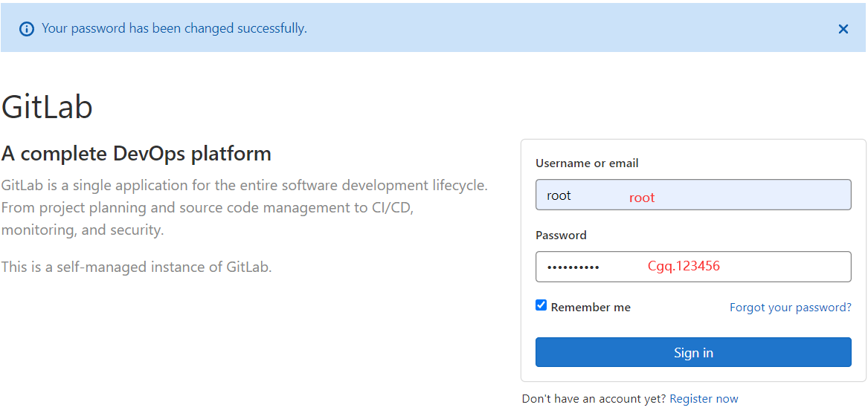This screenshot has width=868, height=419.
Task: Click the red 'root' annotation text
Action: (642, 198)
